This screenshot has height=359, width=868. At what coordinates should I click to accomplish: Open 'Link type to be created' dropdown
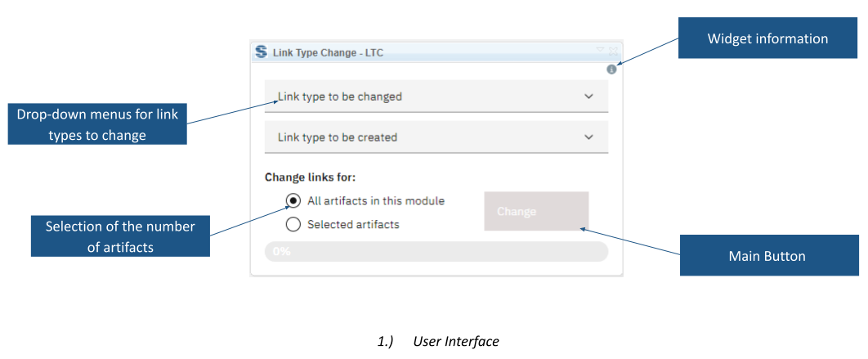tap(436, 137)
